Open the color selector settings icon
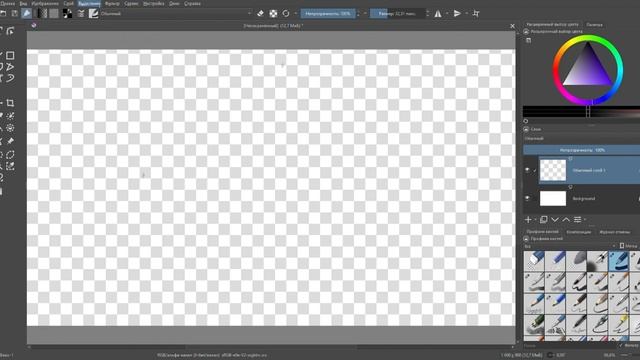640x360 pixels. click(529, 40)
